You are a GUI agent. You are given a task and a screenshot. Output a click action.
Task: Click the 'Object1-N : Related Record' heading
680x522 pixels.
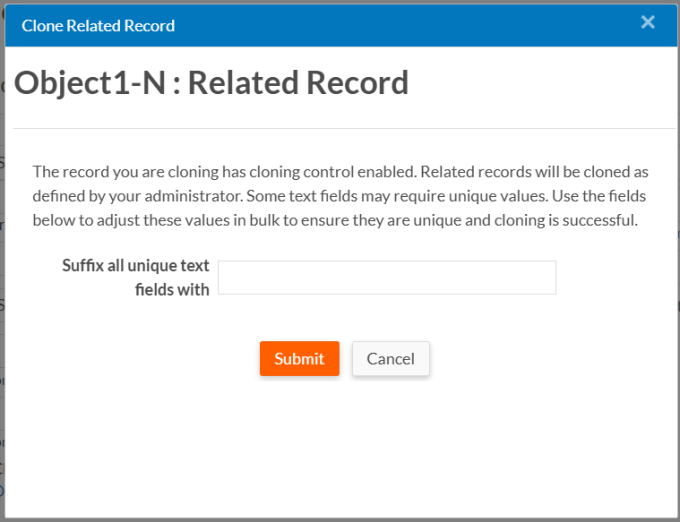[x=211, y=82]
